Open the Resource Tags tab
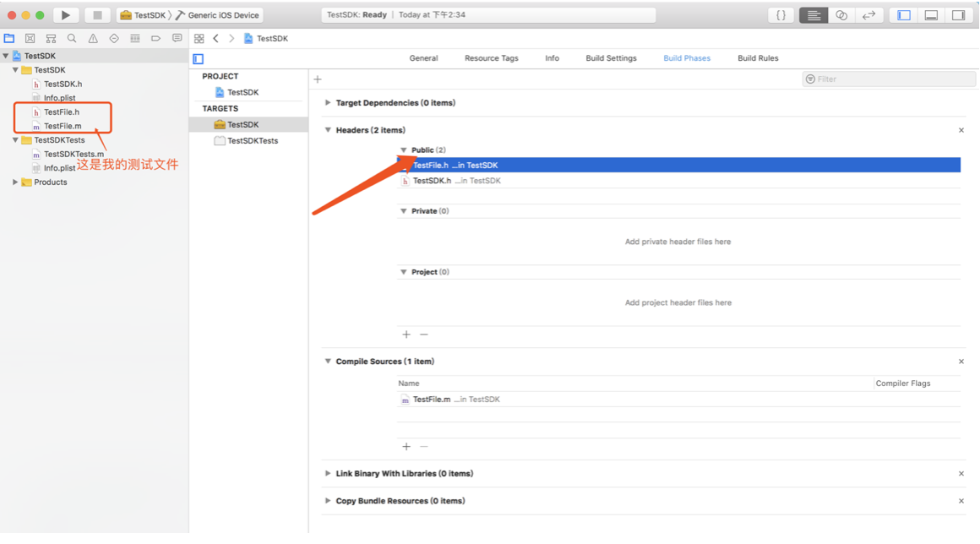 [491, 58]
